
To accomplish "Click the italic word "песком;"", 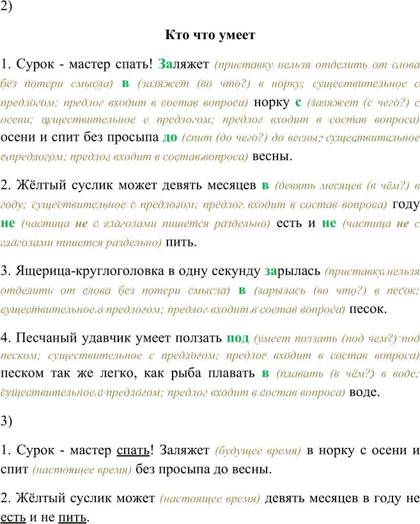I will coord(20,356).
